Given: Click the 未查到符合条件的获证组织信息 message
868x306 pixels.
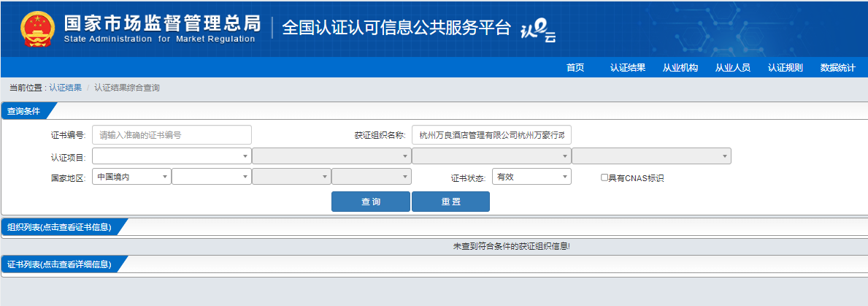Looking at the screenshot, I should [512, 245].
